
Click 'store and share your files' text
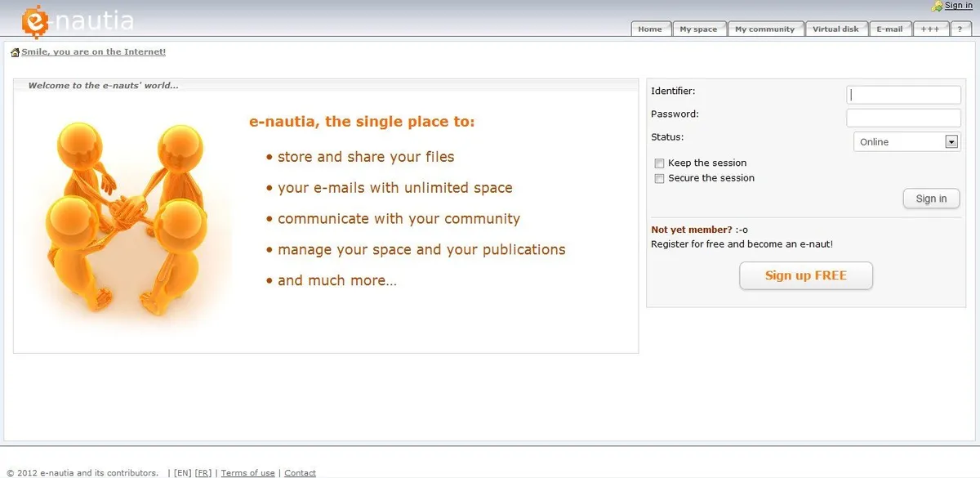pos(366,157)
